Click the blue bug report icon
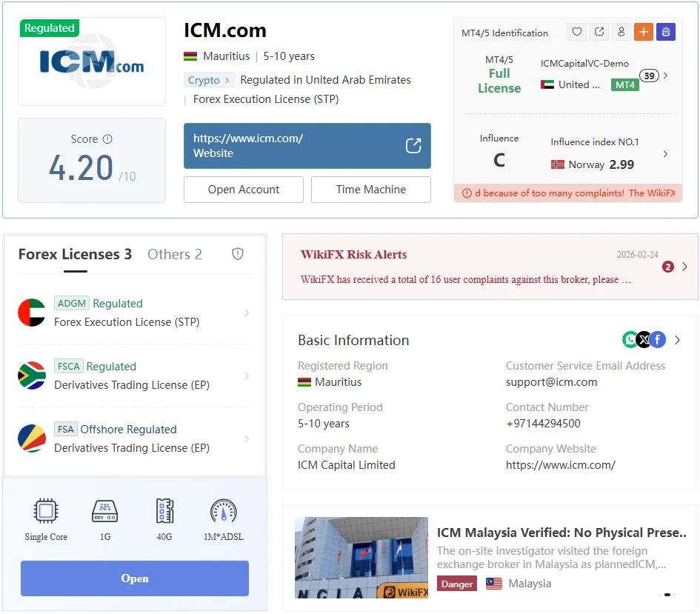Image resolution: width=700 pixels, height=614 pixels. click(x=666, y=32)
